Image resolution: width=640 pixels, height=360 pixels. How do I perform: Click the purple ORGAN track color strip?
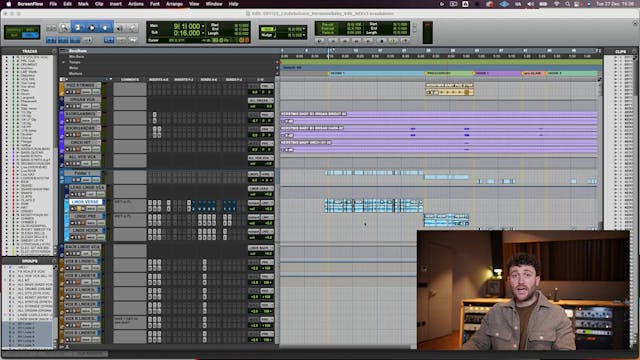pyautogui.click(x=62, y=118)
